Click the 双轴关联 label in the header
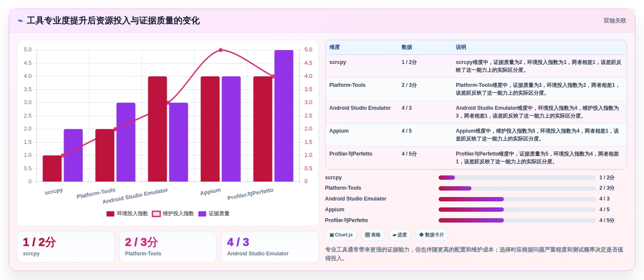Screen dimensions: 644x280 (x=615, y=21)
